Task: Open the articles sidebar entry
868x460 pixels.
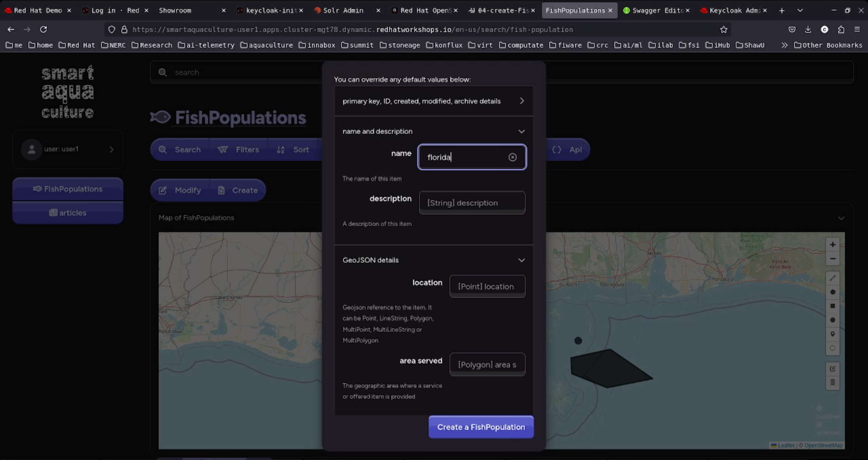Action: 67,212
